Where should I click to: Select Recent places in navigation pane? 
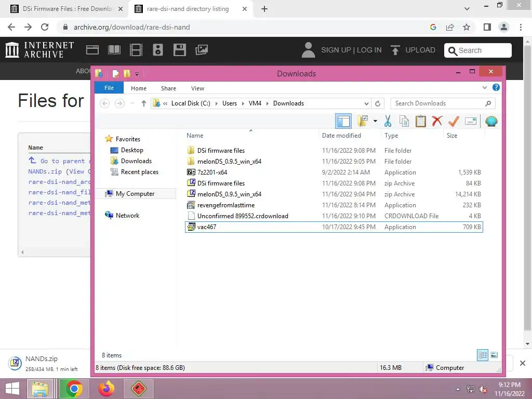(x=139, y=172)
